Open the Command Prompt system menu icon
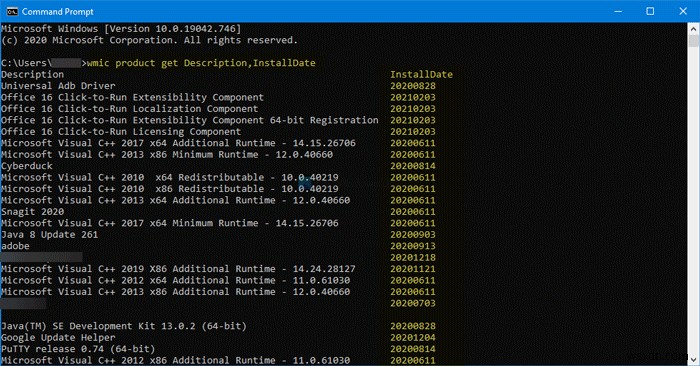This screenshot has height=366, width=700. click(12, 12)
